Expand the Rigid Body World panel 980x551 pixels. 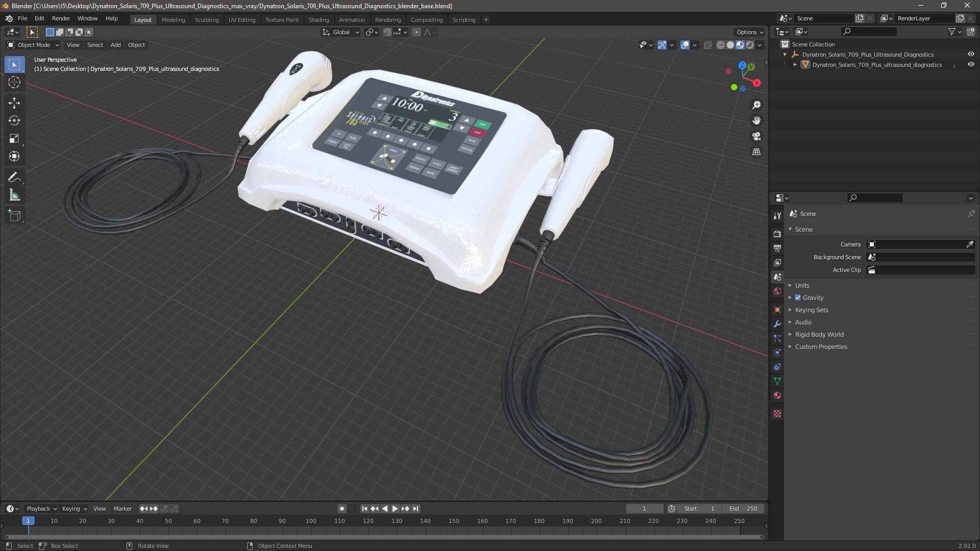pyautogui.click(x=819, y=335)
